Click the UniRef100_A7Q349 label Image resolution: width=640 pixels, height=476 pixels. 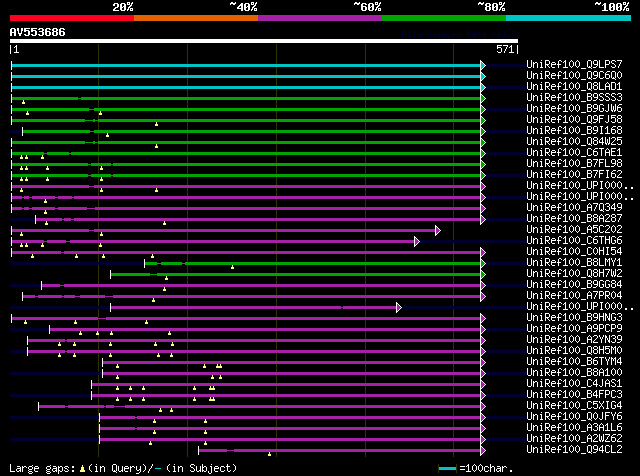[x=574, y=208]
